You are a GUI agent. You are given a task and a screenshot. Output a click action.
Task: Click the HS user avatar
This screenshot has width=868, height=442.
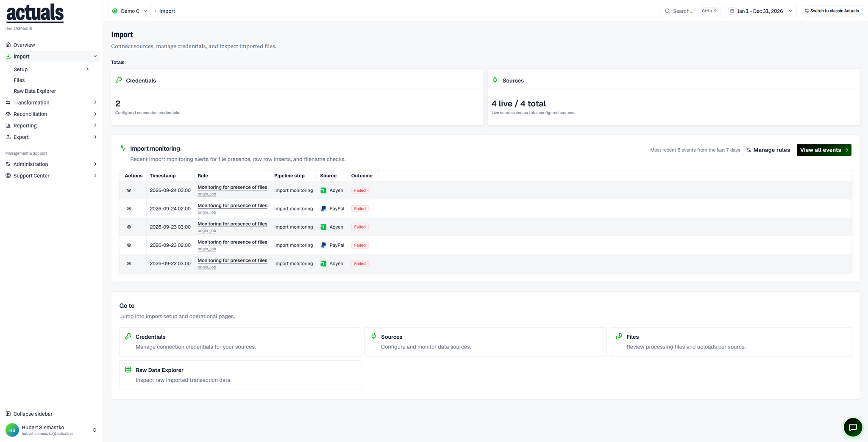tap(12, 430)
